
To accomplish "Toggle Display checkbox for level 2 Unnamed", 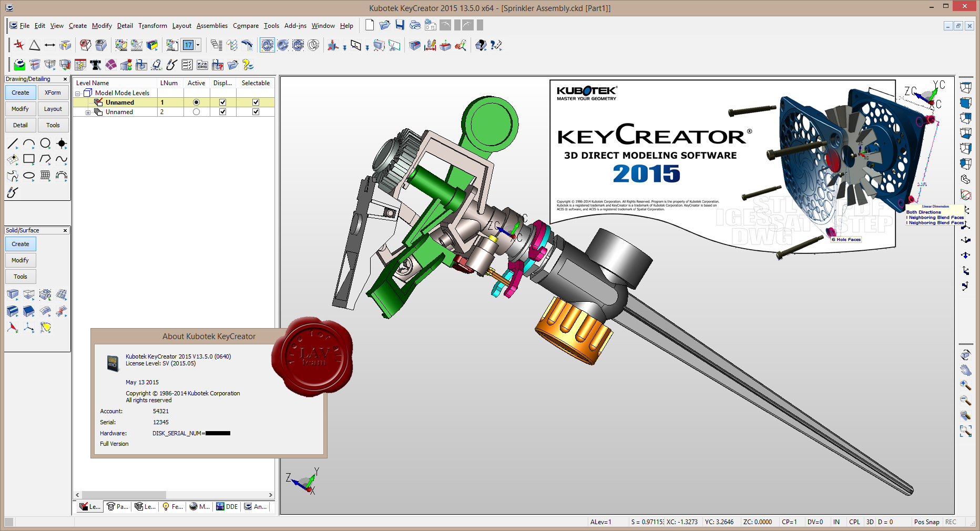I will point(222,112).
